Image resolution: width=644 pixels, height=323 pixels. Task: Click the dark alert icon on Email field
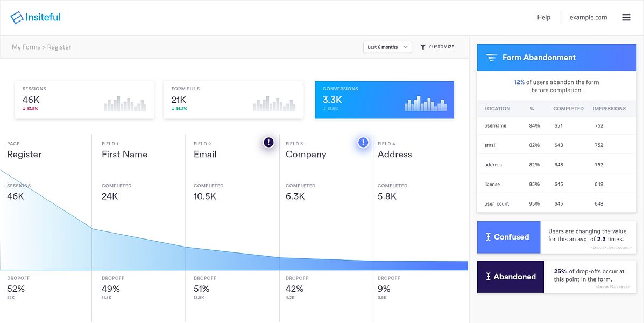(268, 143)
